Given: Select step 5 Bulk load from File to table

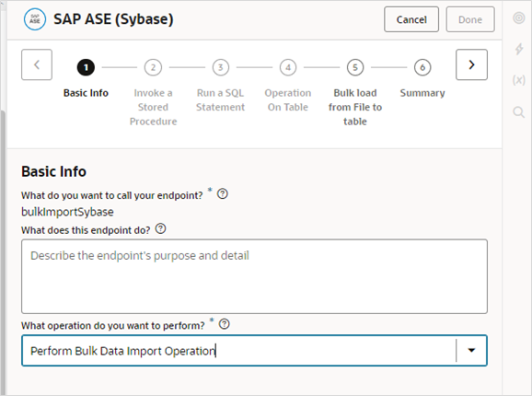Looking at the screenshot, I should [x=355, y=67].
